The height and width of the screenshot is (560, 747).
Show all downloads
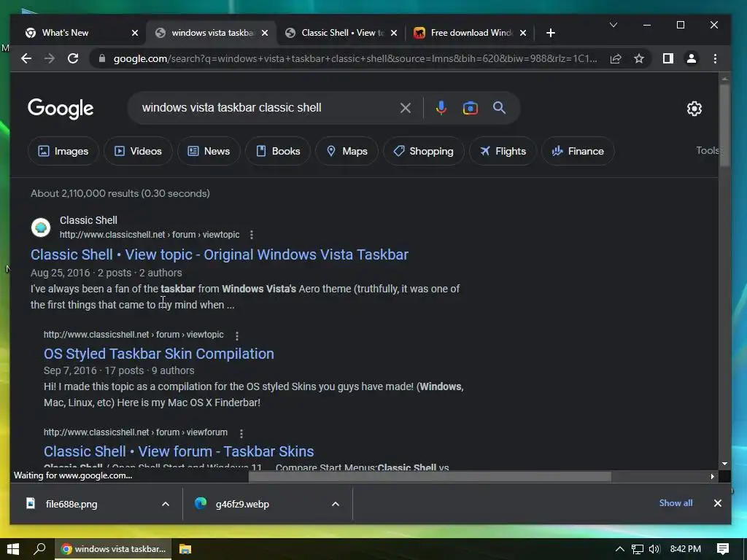(x=676, y=503)
